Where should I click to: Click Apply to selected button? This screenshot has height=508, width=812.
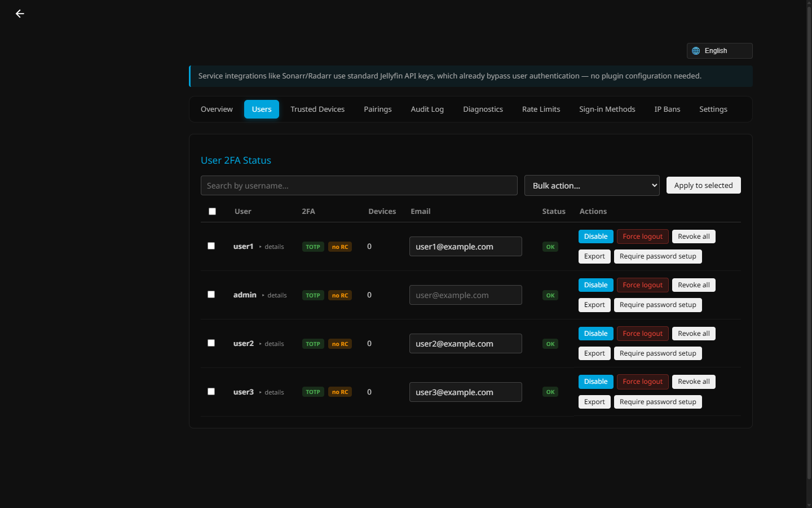(x=704, y=185)
